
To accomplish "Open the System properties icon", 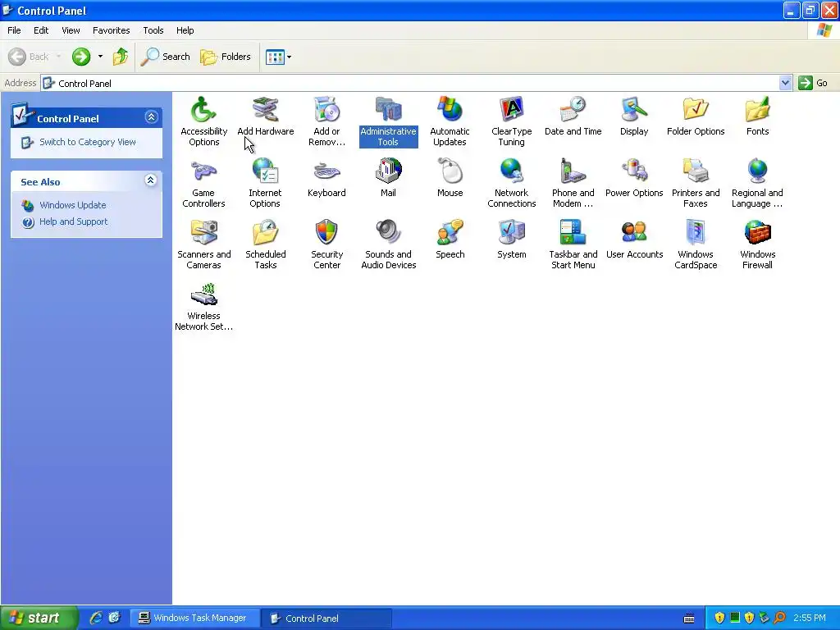I will pos(512,233).
